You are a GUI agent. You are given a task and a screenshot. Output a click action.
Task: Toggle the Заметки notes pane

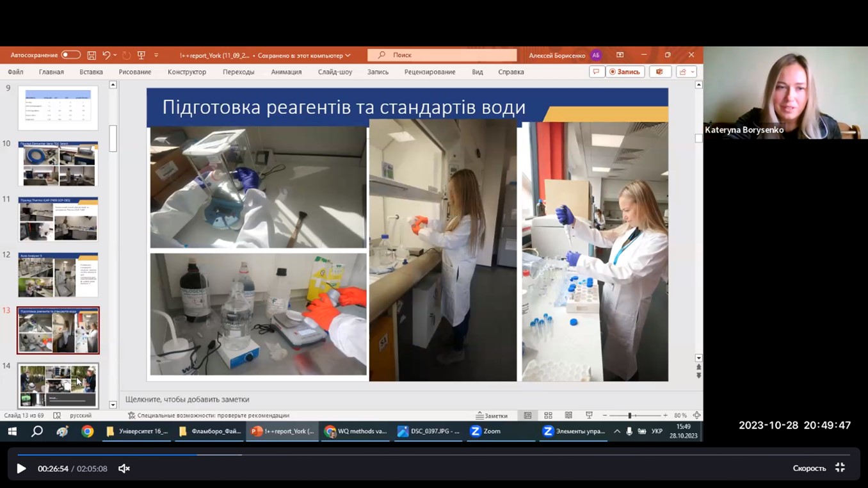click(492, 416)
